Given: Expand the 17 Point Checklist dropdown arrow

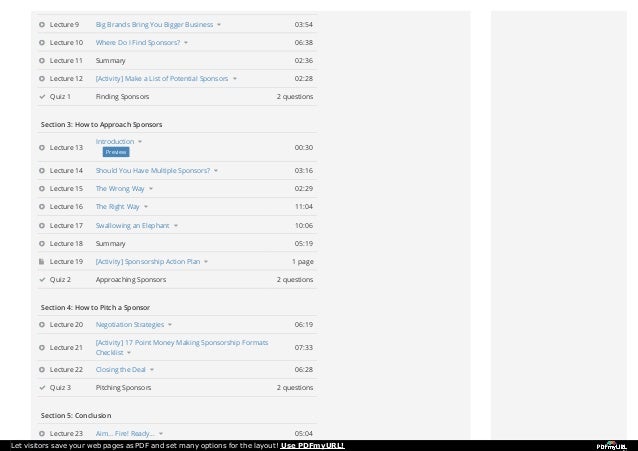Looking at the screenshot, I should (129, 352).
